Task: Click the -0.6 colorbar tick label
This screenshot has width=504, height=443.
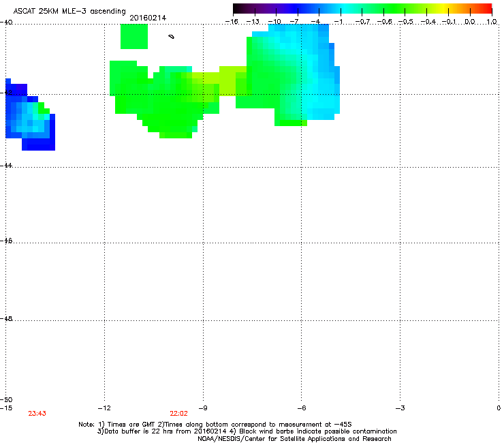Action: 384,22
